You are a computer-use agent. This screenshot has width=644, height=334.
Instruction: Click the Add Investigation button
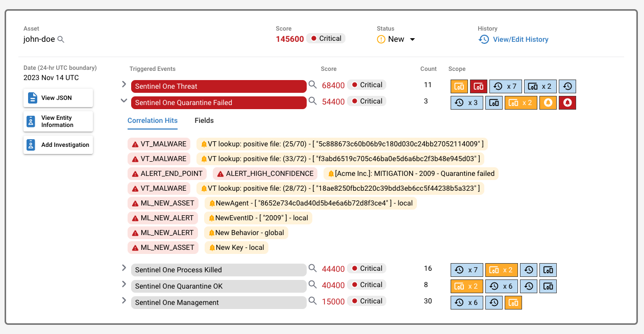click(58, 145)
